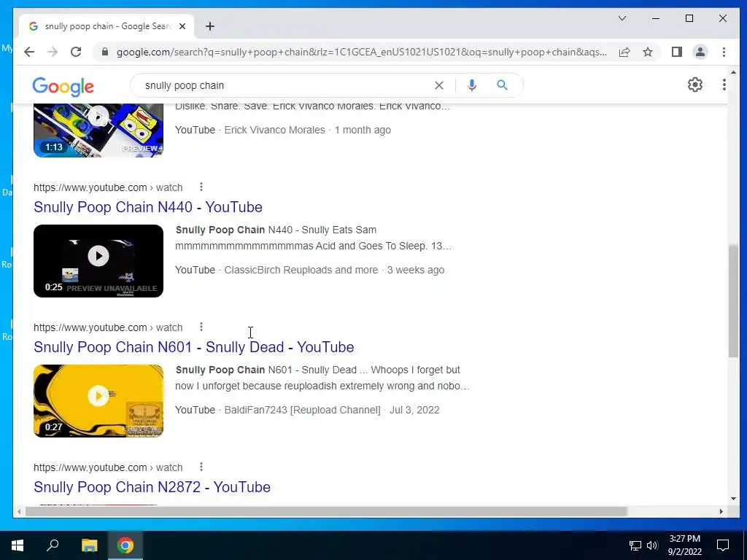Viewport: 747px width, 560px height.
Task: Click the browser forward arrow
Action: click(53, 52)
